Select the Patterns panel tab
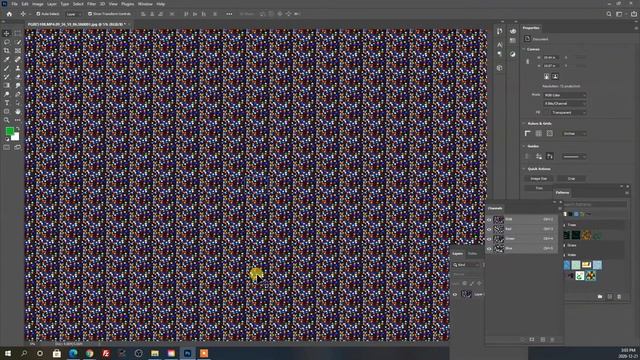This screenshot has height=360, width=640. (x=562, y=193)
